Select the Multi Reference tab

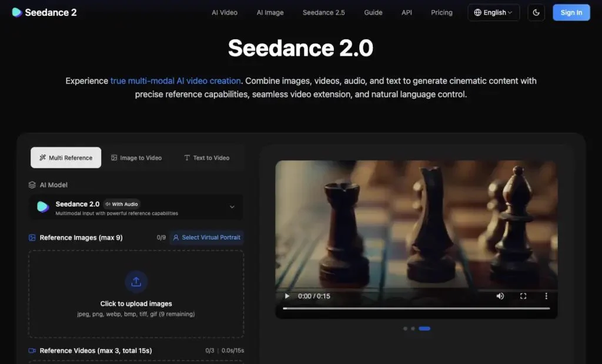click(66, 158)
